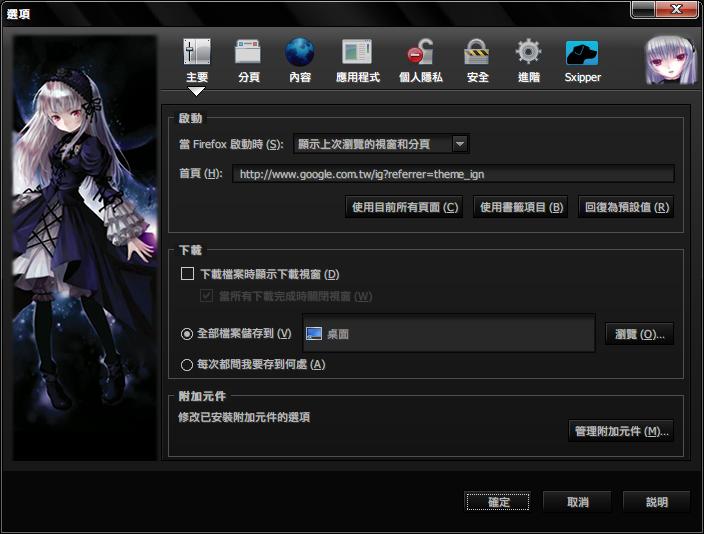
Task: Click the anime avatar thumbnail at top right
Action: pos(669,59)
